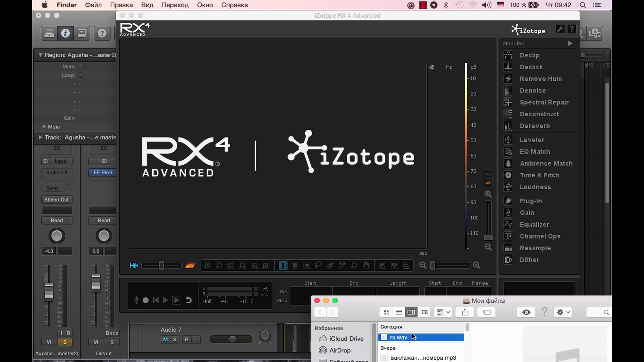Screen dimensions: 644x362
Task: Open RX help question mark icon
Action: pyautogui.click(x=572, y=29)
